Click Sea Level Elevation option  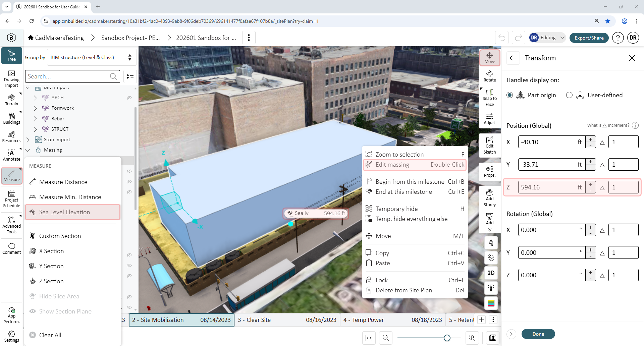coord(73,212)
